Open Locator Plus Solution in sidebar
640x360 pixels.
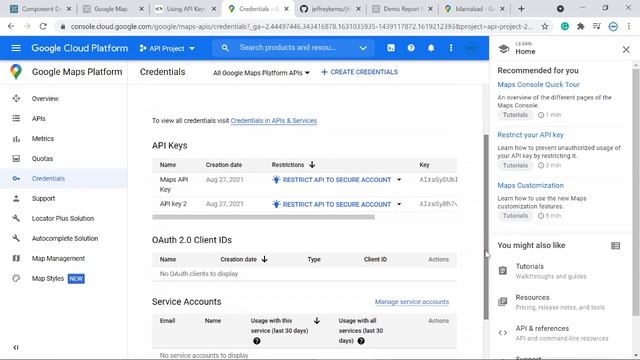64,218
